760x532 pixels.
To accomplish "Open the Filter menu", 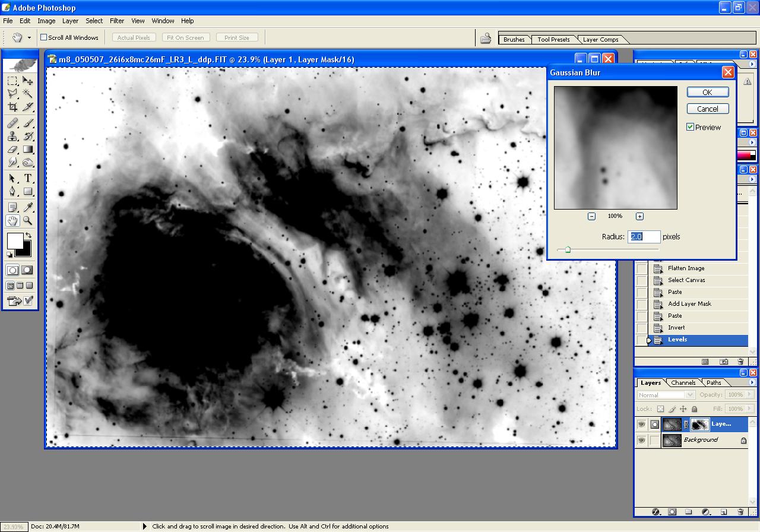I will pos(117,21).
